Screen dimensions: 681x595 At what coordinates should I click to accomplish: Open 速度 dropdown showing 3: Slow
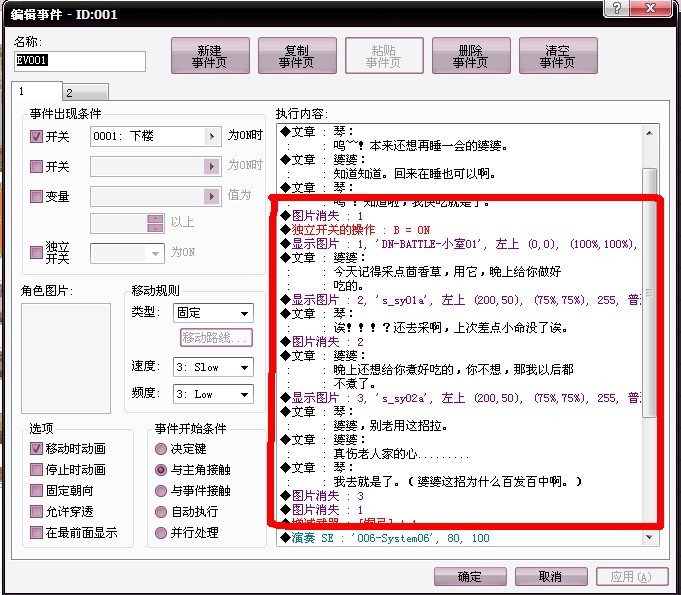pos(213,367)
